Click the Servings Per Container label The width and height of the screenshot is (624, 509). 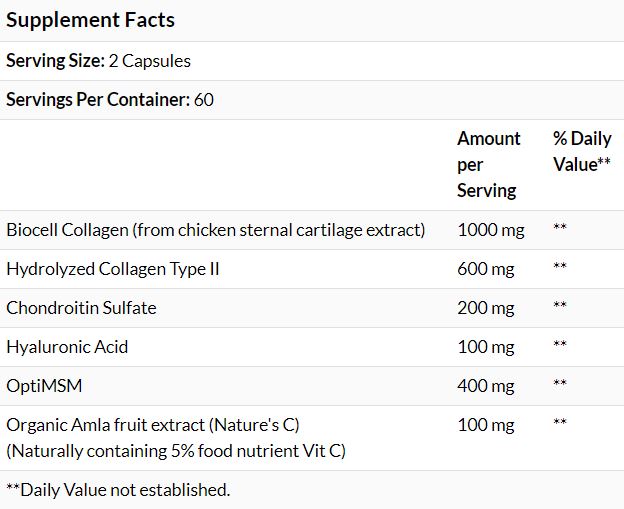[98, 100]
